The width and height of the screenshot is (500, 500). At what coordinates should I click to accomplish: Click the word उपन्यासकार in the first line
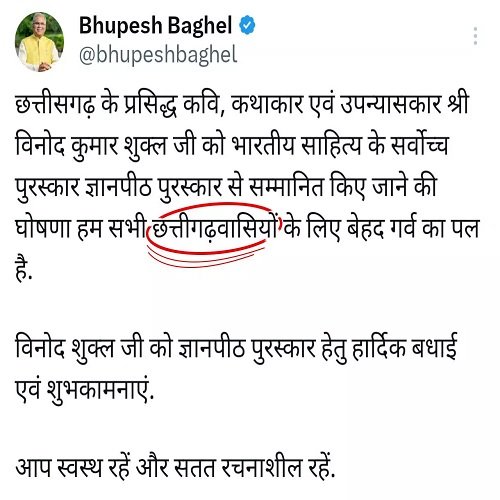point(390,105)
